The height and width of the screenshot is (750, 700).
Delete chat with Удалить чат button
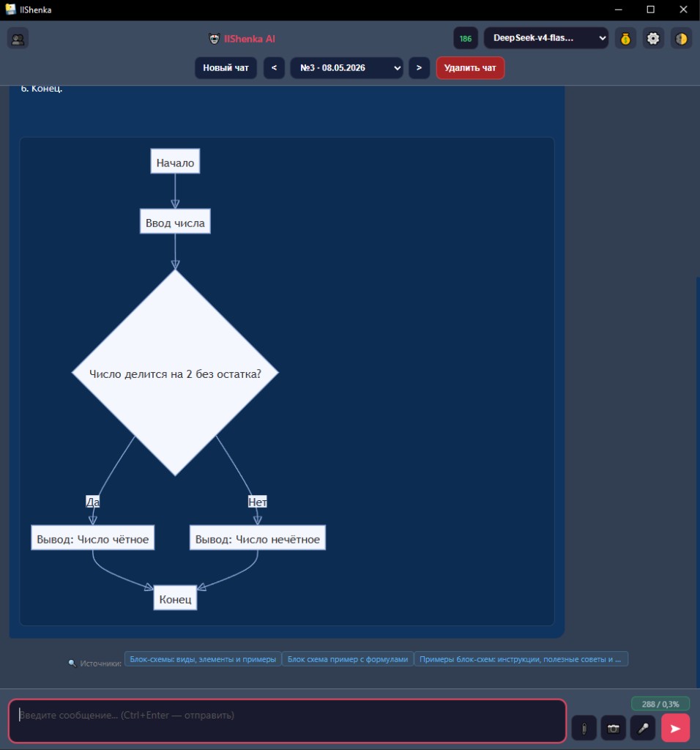[470, 68]
